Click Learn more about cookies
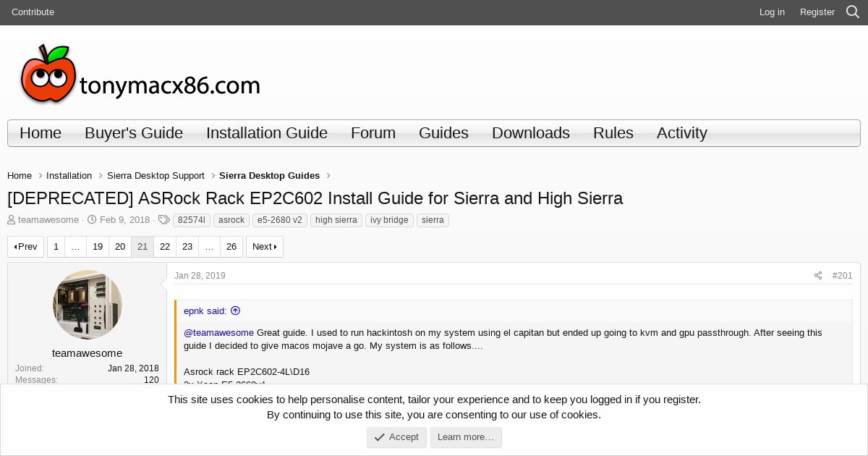This screenshot has height=456, width=868. [466, 437]
